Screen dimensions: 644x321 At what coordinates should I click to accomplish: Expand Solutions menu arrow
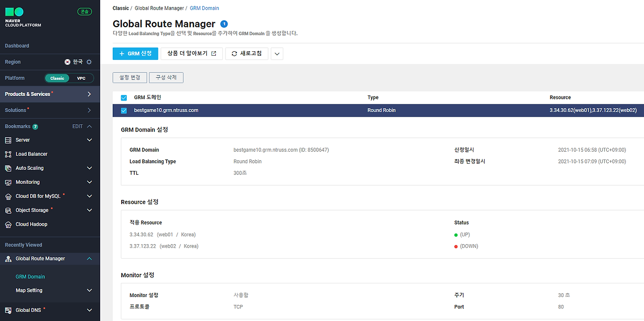pos(89,110)
